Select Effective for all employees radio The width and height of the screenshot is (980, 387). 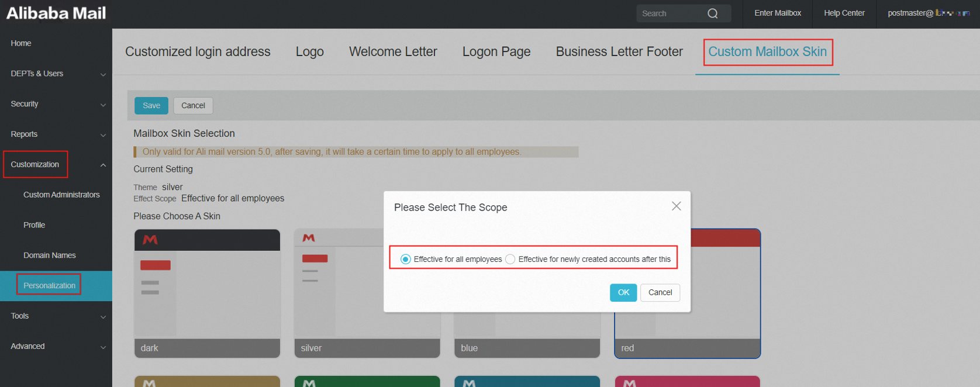click(405, 259)
